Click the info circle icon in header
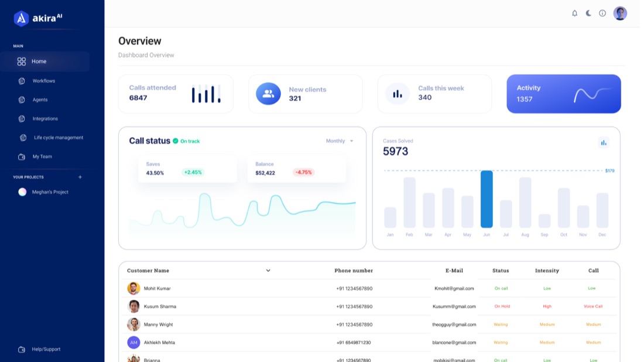This screenshot has height=362, width=644. [x=602, y=13]
